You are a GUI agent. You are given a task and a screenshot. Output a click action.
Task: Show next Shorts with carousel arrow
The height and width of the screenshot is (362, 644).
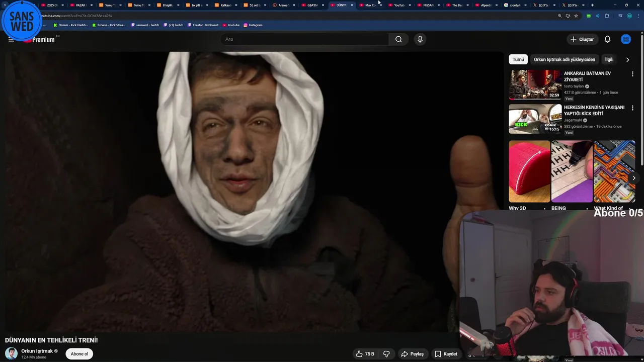(633, 178)
